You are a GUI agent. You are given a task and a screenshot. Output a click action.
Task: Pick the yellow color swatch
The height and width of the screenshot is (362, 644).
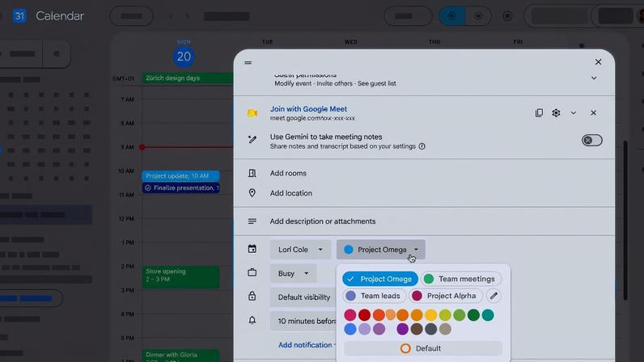[431, 315]
